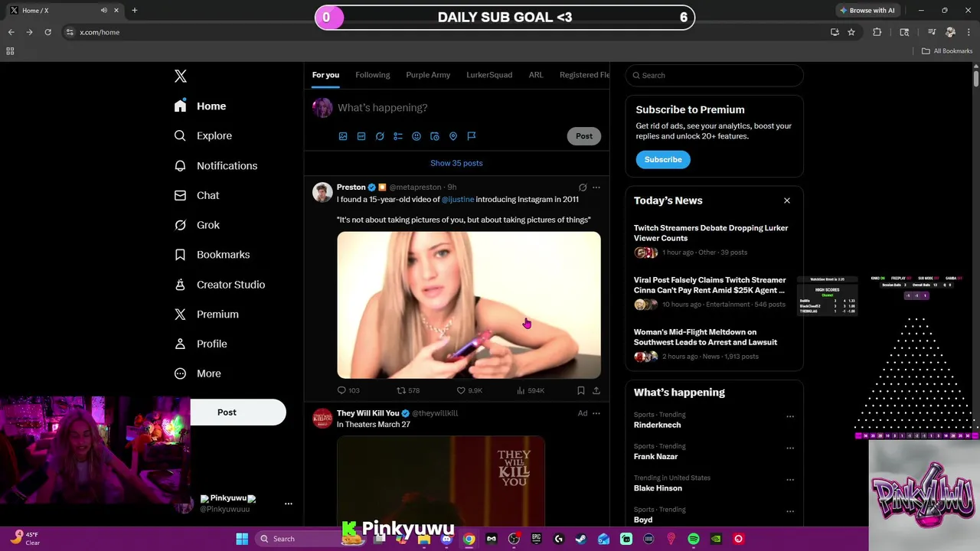Open more options on They Will Kill You ad

tap(596, 413)
